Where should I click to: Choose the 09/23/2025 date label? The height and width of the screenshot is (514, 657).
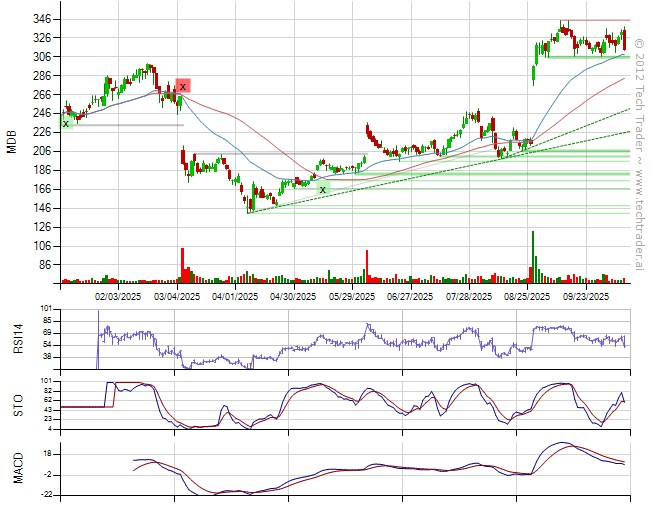pyautogui.click(x=586, y=296)
